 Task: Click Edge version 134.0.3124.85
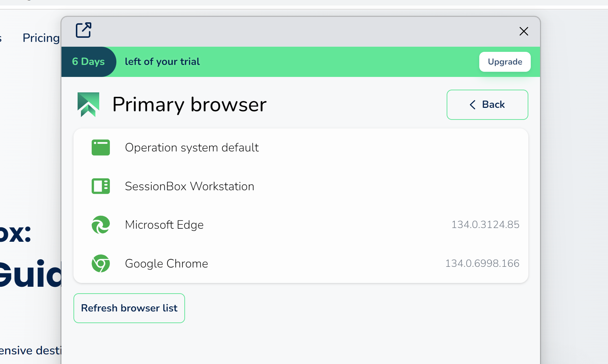[x=485, y=225]
